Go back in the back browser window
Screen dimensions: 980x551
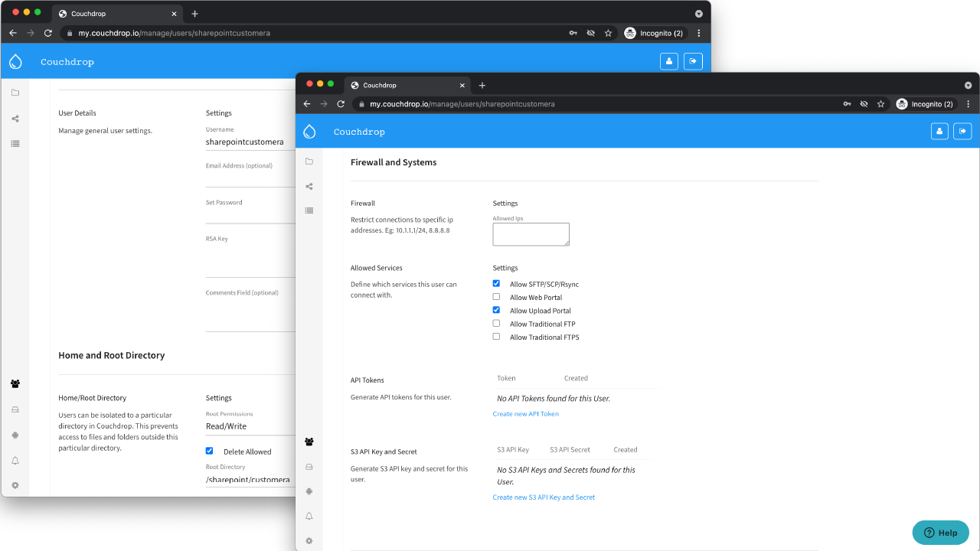click(13, 34)
